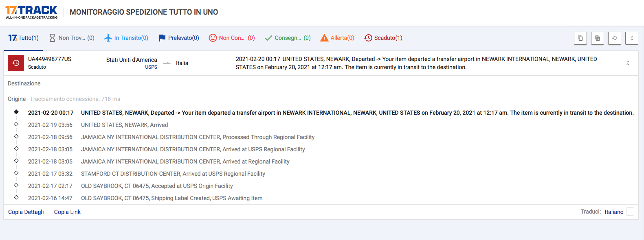This screenshot has height=240, width=644.
Task: Click the 17TRACK logo
Action: coord(31,12)
